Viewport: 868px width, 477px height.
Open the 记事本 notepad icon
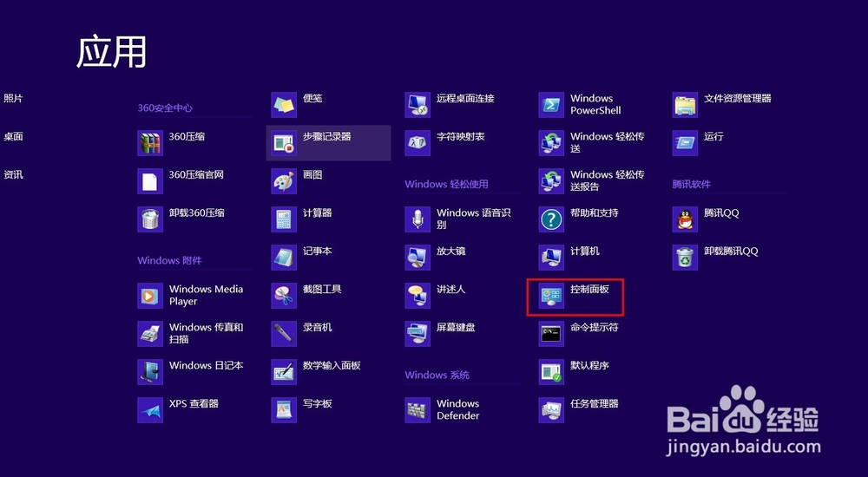coord(284,258)
